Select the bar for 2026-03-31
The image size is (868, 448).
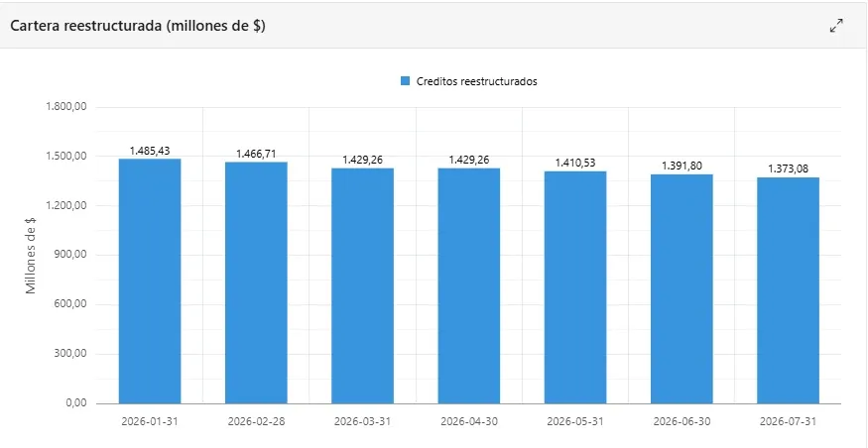(x=363, y=285)
